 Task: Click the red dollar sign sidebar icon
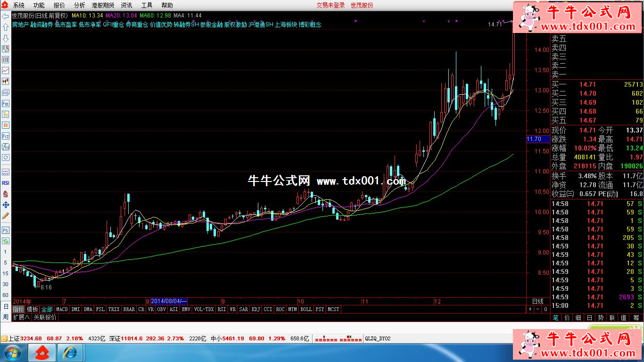pos(6,194)
